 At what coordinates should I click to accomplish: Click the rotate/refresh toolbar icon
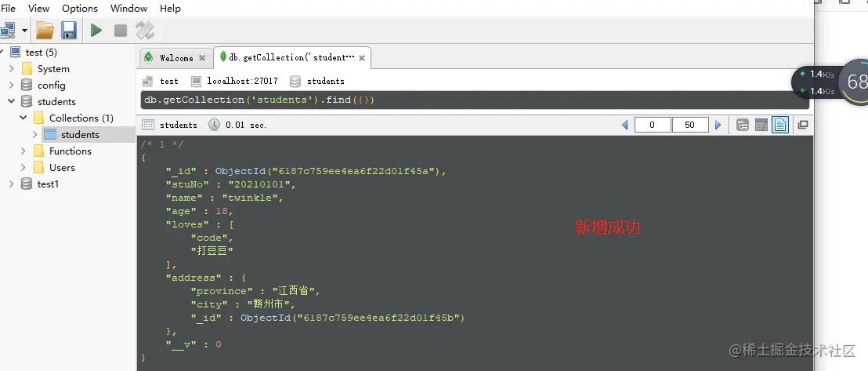145,30
